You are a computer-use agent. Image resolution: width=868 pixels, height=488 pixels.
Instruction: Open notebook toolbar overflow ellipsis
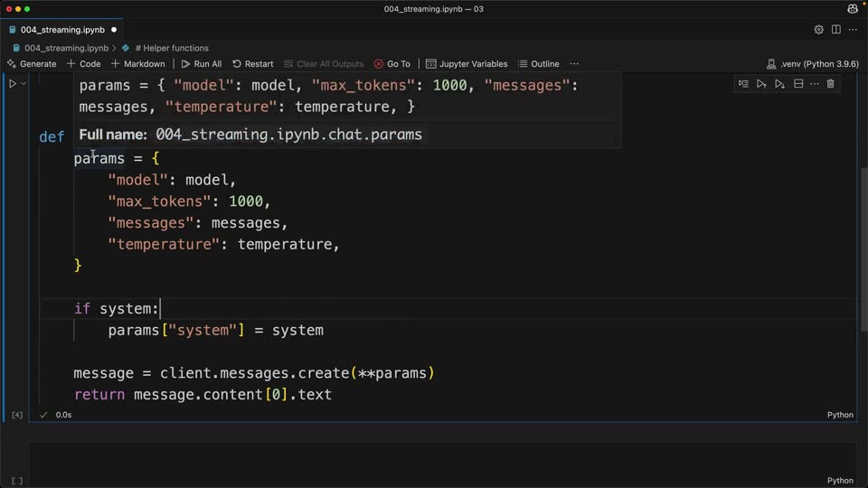click(575, 64)
